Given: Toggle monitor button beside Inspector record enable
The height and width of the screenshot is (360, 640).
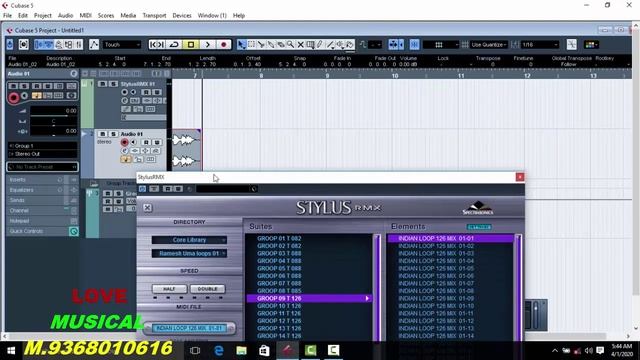Looking at the screenshot, I should [24, 96].
